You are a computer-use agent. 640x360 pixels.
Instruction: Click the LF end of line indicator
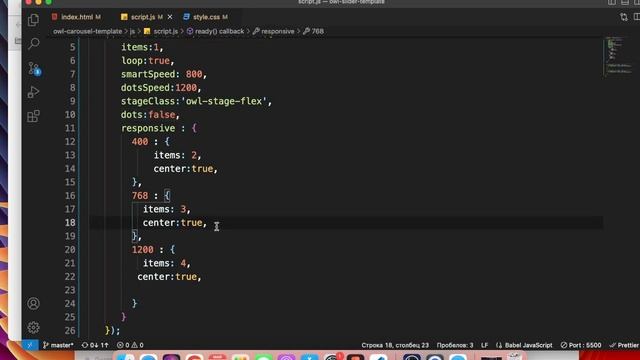[484, 345]
